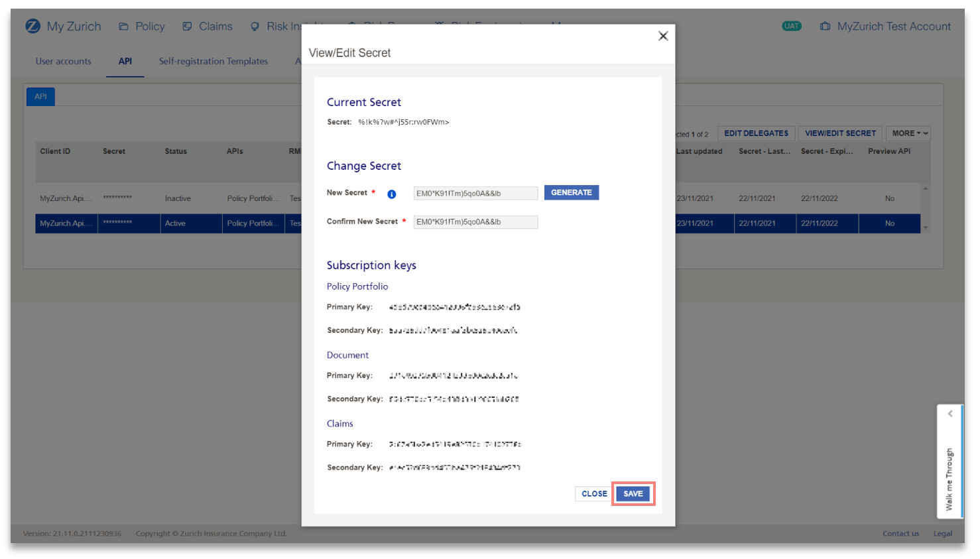980x559 pixels.
Task: Click the info icon beside New Secret
Action: [x=391, y=194]
